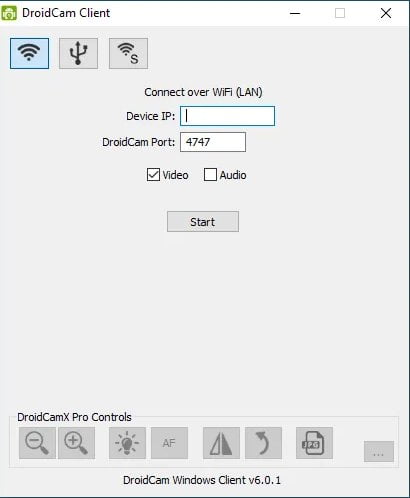This screenshot has width=410, height=498.
Task: Trigger autofocus with the AF button
Action: coord(169,443)
